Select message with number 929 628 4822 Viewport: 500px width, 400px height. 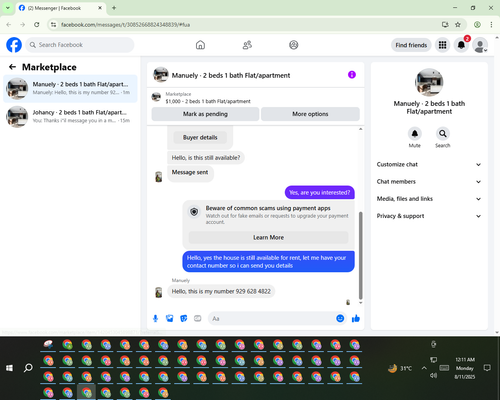click(x=221, y=291)
